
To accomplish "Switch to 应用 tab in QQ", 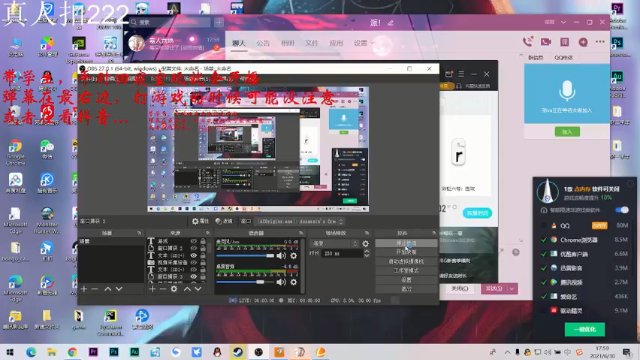I will click(x=336, y=43).
